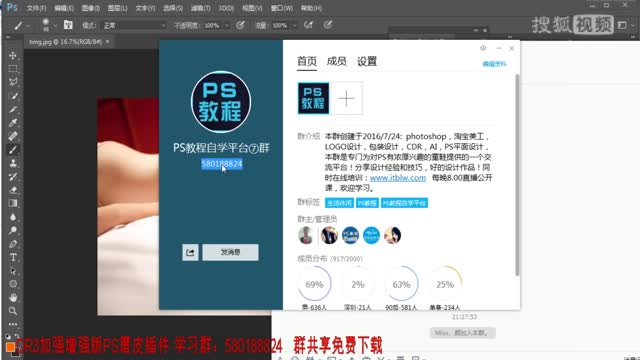The width and height of the screenshot is (640, 360).
Task: Open the flow slider dropdown arrow
Action: click(294, 26)
